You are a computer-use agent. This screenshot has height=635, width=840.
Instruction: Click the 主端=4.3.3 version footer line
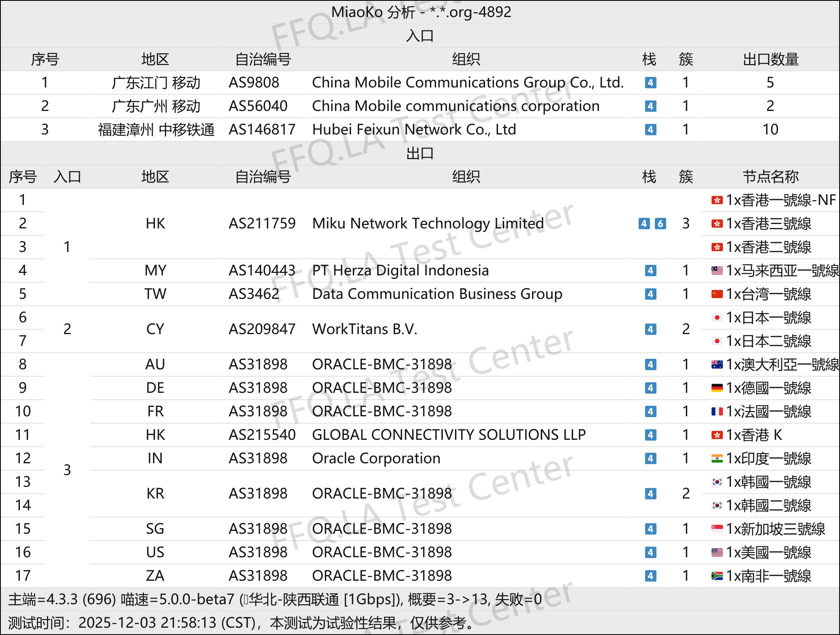pyautogui.click(x=275, y=599)
